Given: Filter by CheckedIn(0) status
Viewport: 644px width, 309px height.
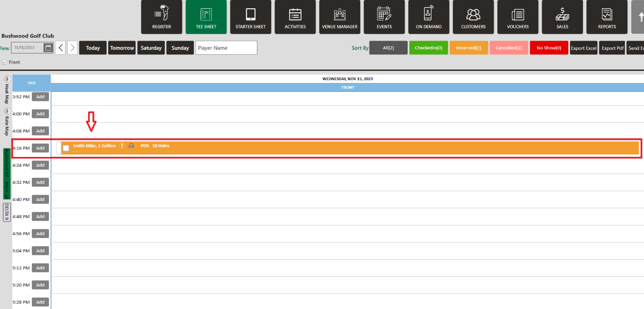Looking at the screenshot, I should point(428,48).
